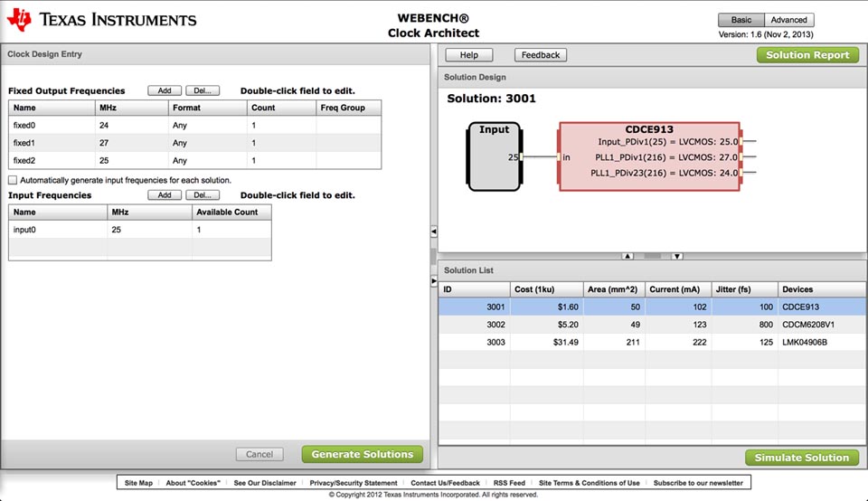This screenshot has height=501, width=868.
Task: Click PLL1_PDiv23(216) output label
Action: click(x=665, y=173)
